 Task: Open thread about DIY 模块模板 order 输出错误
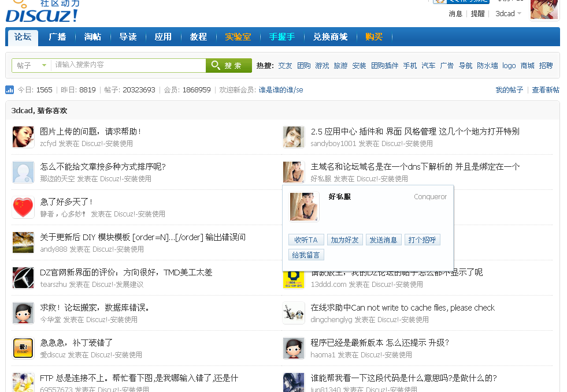coord(143,237)
